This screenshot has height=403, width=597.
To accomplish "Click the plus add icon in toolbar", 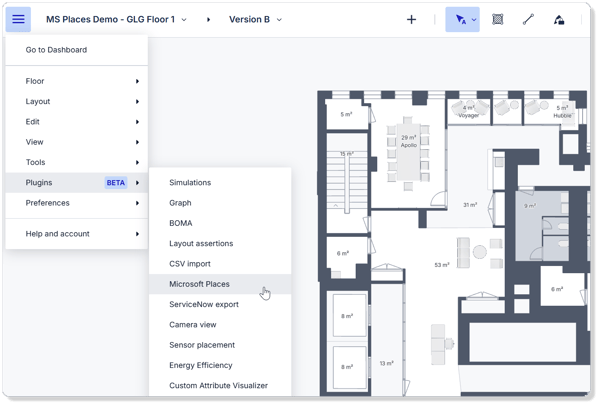I will point(411,19).
